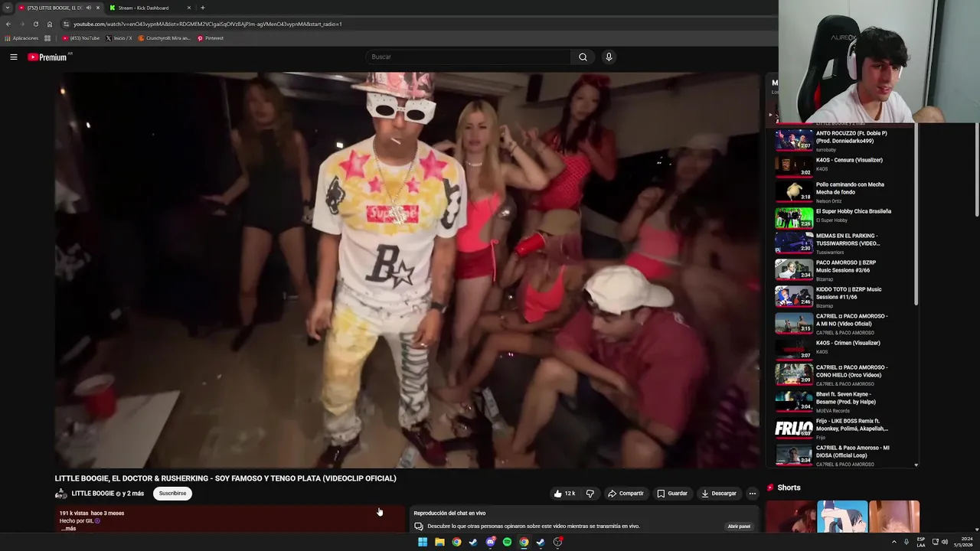
Task: Go to browser home page
Action: [x=50, y=24]
